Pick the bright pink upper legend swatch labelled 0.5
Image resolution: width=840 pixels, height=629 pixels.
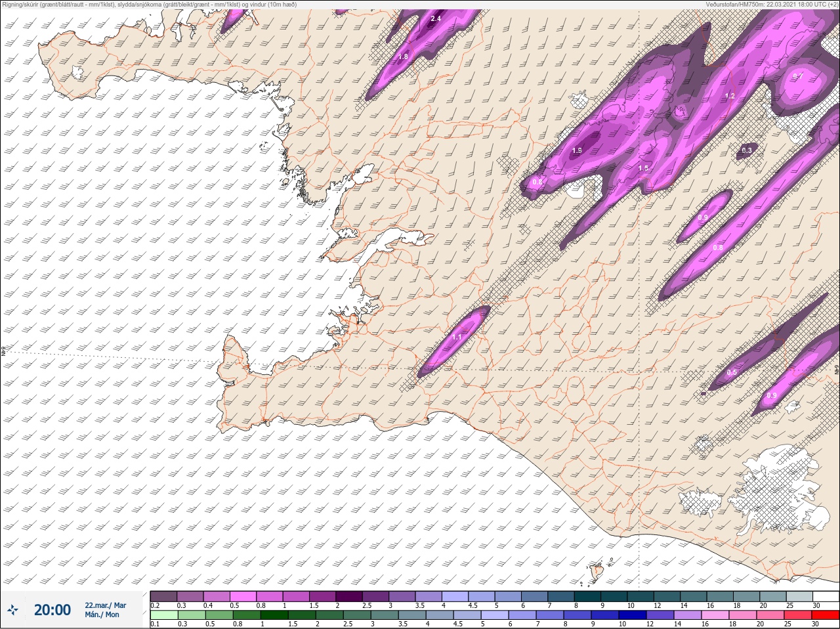[x=244, y=596]
